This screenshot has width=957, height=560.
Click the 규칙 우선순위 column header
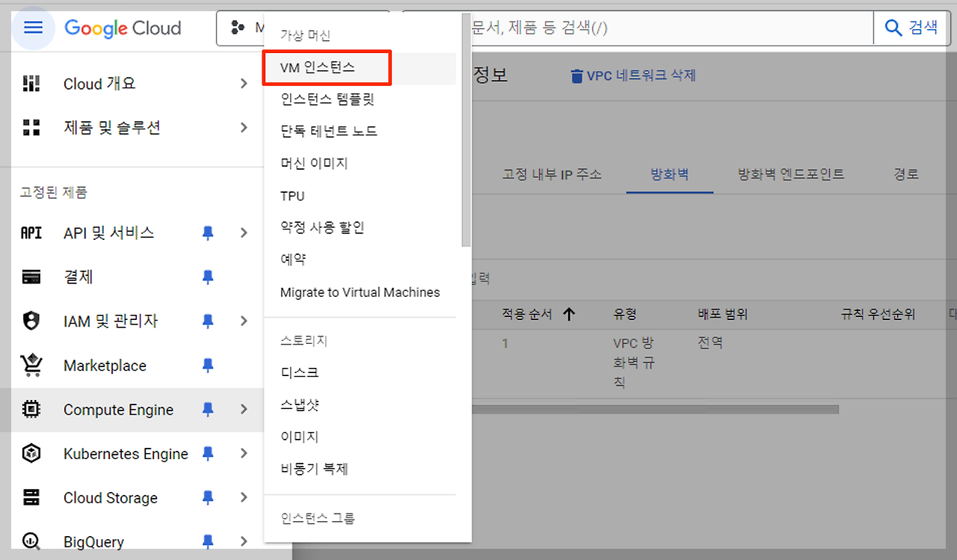878,314
